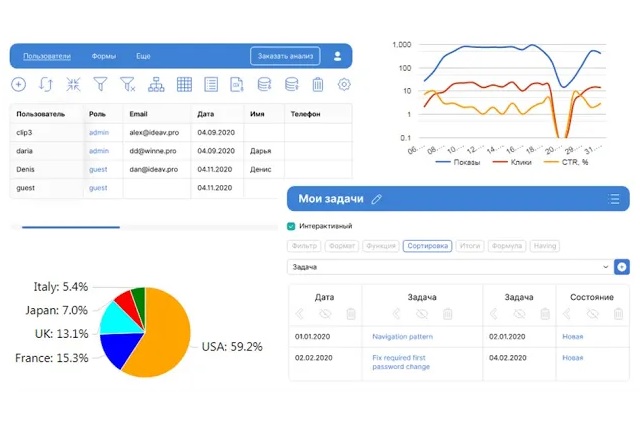640x421 pixels.
Task: Click the user profile icon
Action: (337, 56)
